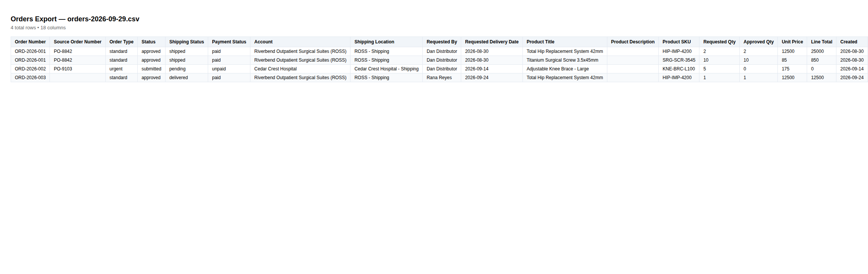Select the unpaid payment status cell

pyautogui.click(x=229, y=69)
